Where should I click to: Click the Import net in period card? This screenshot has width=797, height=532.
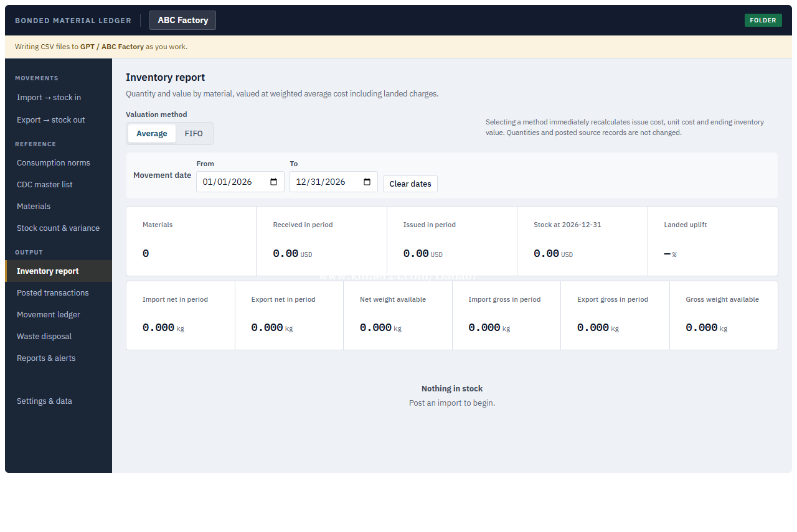(x=181, y=315)
